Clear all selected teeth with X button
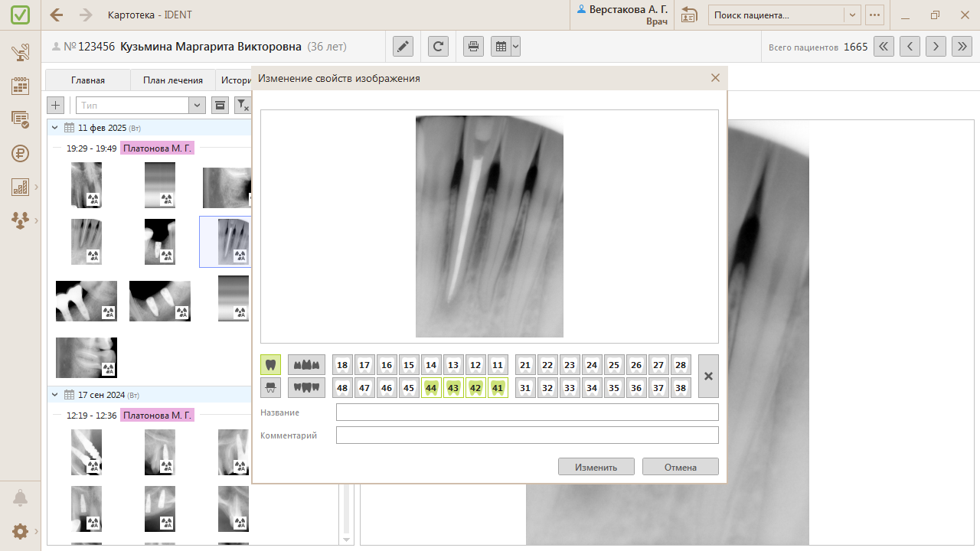The height and width of the screenshot is (551, 980). click(708, 376)
